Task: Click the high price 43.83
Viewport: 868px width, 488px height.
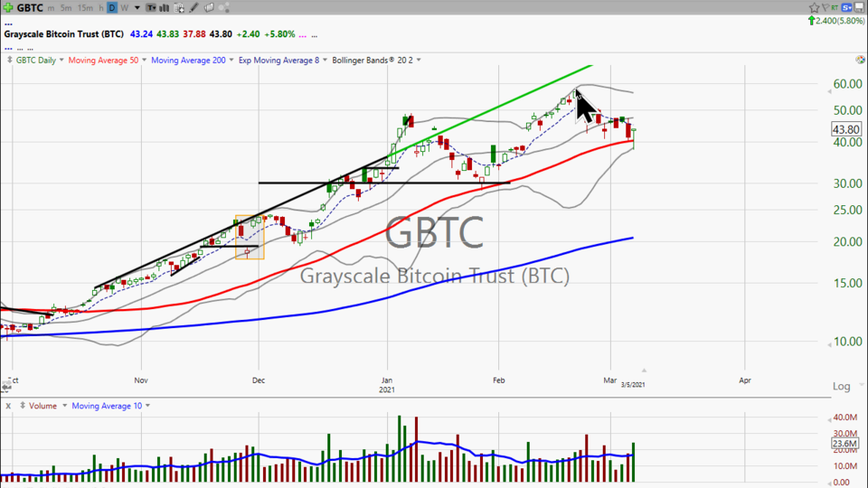Action: (168, 34)
